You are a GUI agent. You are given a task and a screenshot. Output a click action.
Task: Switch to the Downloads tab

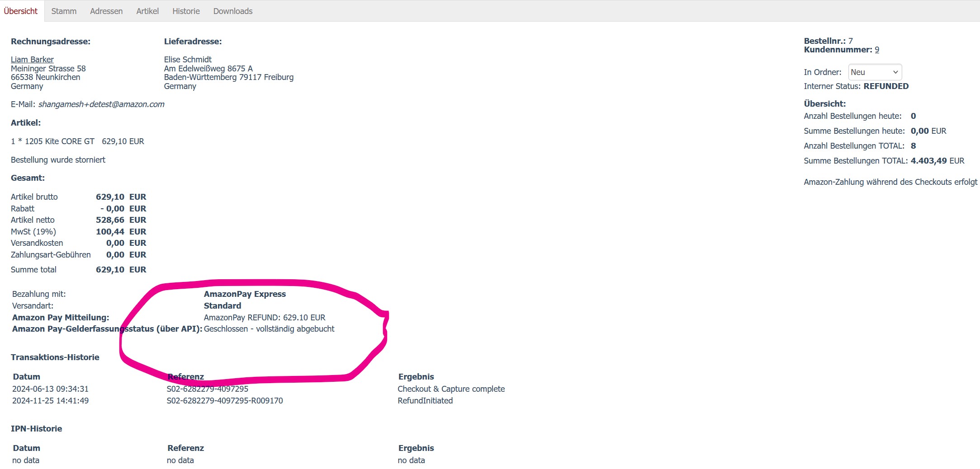[x=233, y=11]
